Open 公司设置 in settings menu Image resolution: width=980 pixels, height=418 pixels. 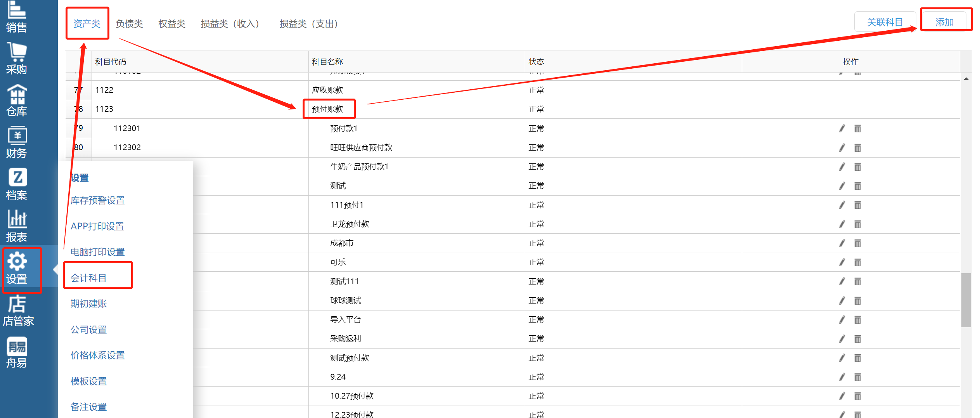pyautogui.click(x=88, y=330)
